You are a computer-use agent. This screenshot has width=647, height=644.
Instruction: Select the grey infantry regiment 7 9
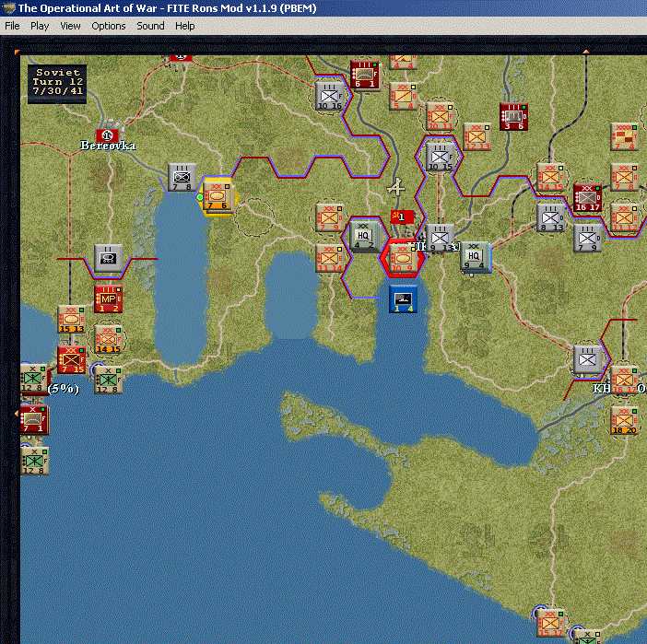[587, 239]
